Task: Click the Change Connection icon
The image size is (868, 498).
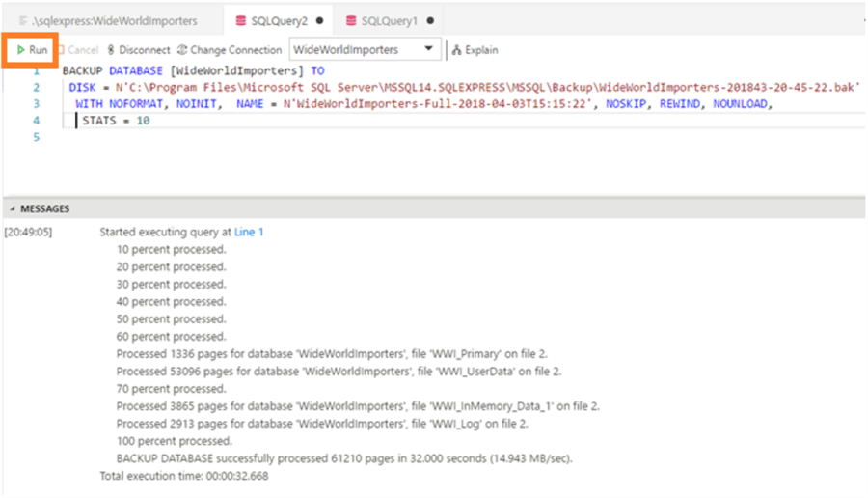Action: [182, 50]
